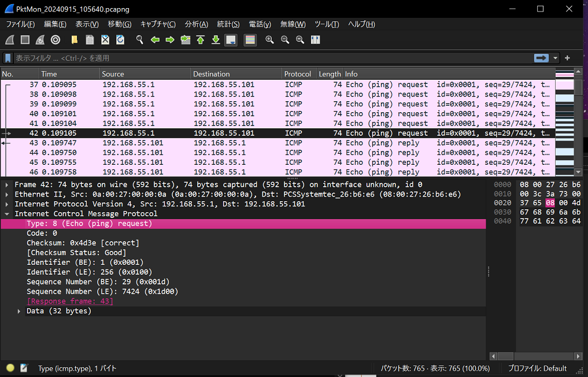Zoom out the main window text
The height and width of the screenshot is (377, 588).
coord(284,40)
